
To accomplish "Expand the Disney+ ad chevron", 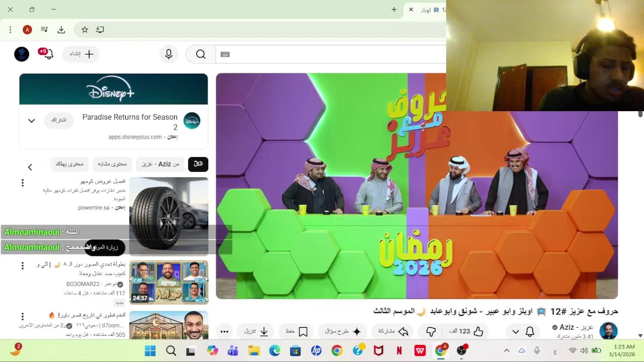I will pyautogui.click(x=31, y=121).
